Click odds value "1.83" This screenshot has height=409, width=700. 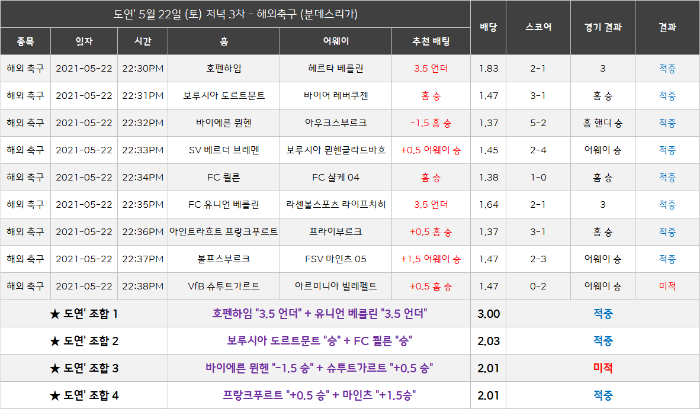tap(488, 69)
